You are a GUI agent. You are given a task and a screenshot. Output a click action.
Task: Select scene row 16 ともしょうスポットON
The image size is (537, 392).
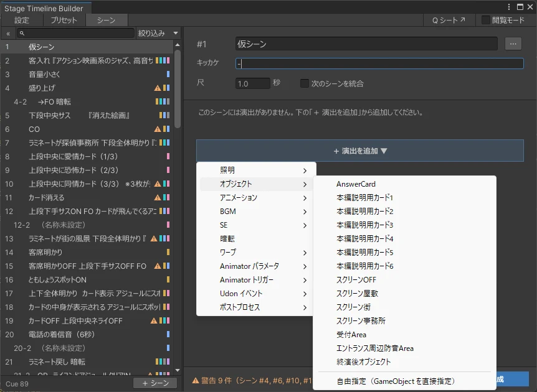(x=87, y=279)
